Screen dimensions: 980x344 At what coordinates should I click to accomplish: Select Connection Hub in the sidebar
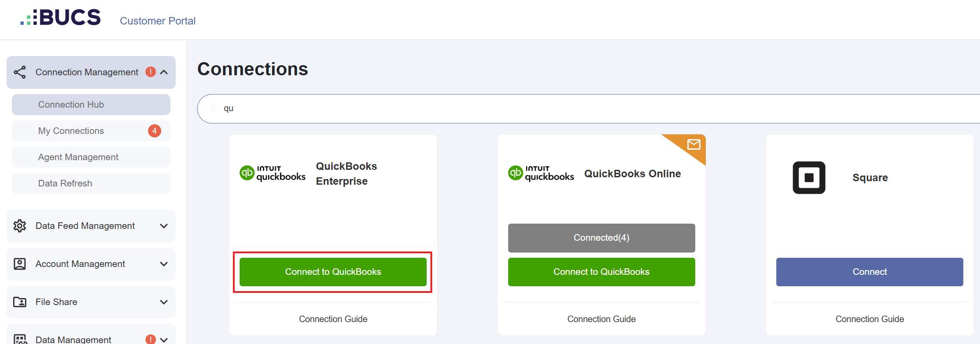pyautogui.click(x=91, y=105)
